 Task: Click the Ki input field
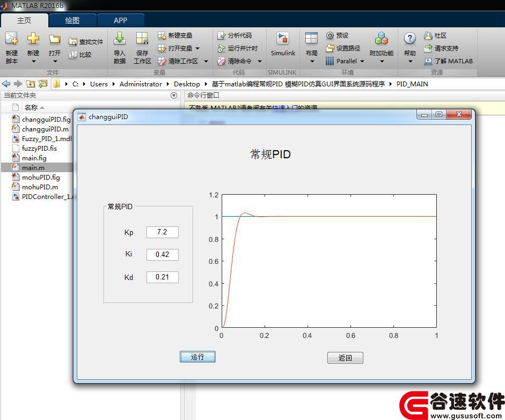pyautogui.click(x=162, y=255)
